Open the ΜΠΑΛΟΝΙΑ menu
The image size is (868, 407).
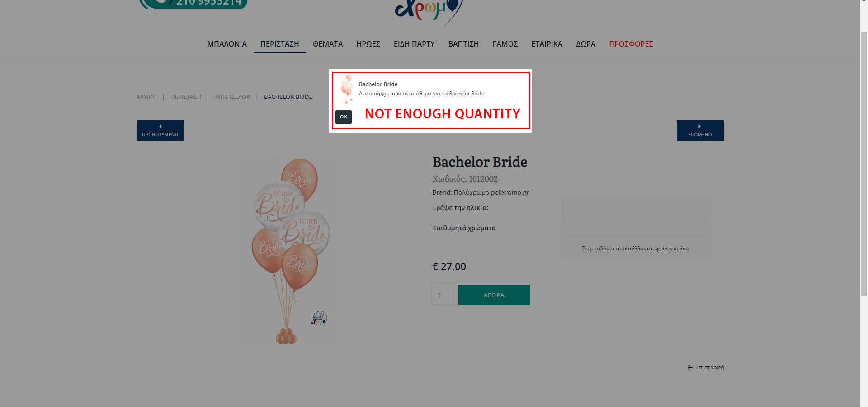click(227, 44)
